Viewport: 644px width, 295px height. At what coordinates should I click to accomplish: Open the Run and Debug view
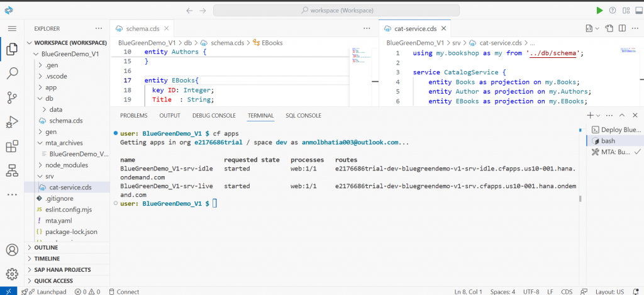coord(13,122)
